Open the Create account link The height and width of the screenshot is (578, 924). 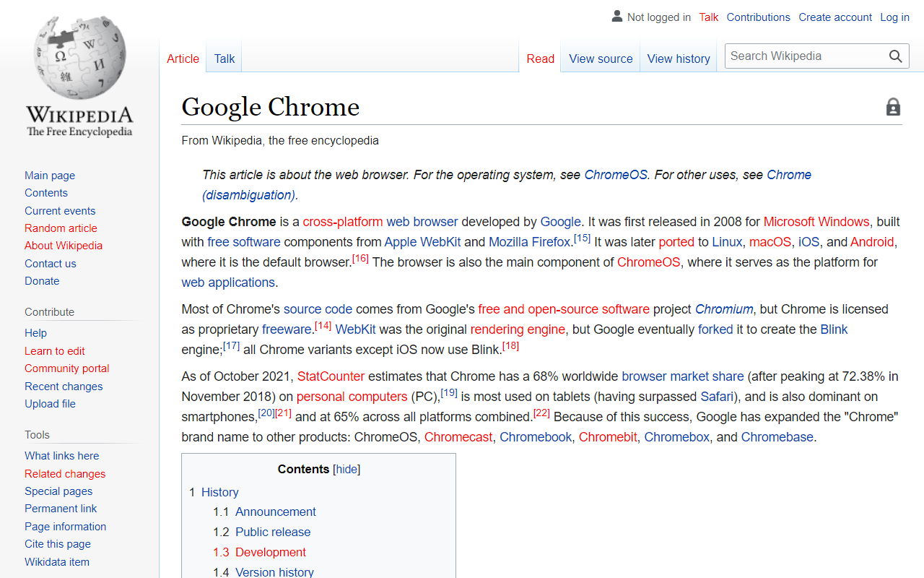(834, 17)
